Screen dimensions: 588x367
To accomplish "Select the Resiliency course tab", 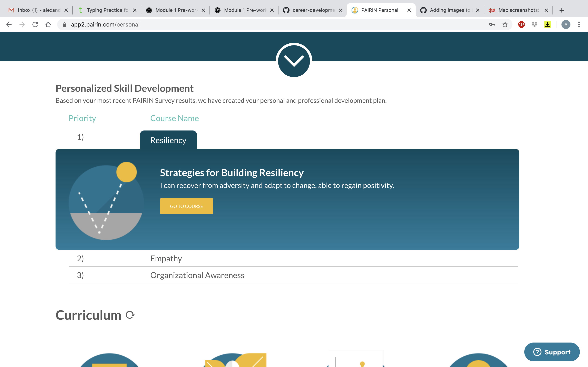I will click(x=168, y=140).
